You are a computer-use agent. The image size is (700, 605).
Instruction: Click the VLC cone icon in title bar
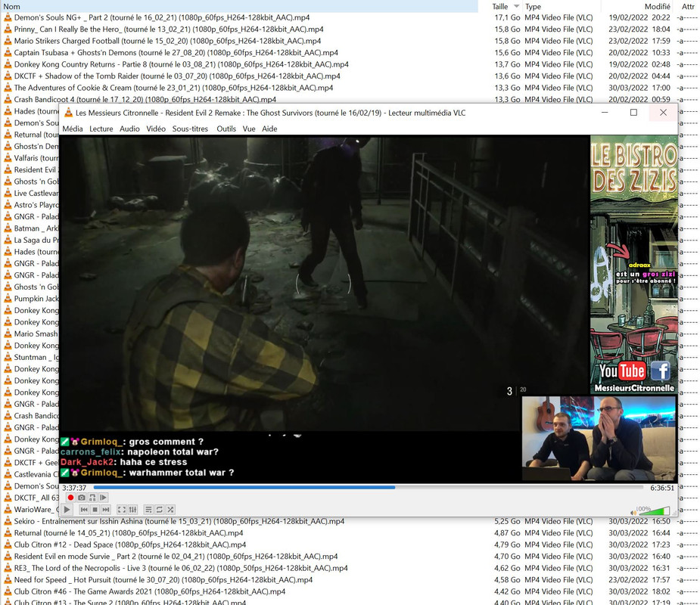coord(68,113)
